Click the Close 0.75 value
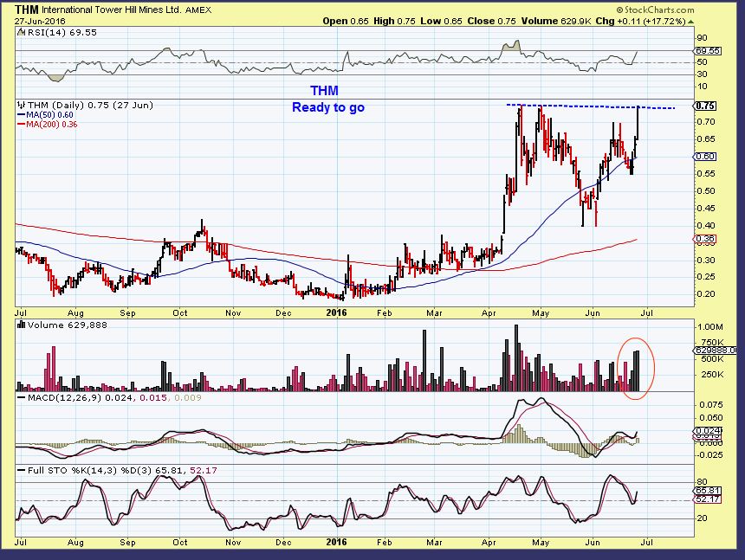Screen dimensions: 745x560 click(491, 22)
